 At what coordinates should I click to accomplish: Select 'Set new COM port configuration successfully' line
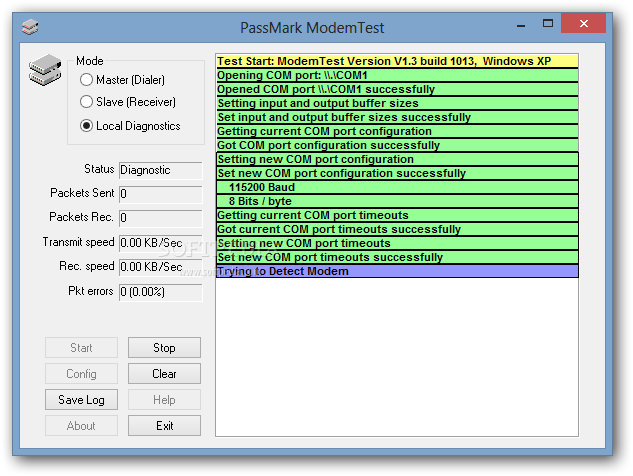397,173
